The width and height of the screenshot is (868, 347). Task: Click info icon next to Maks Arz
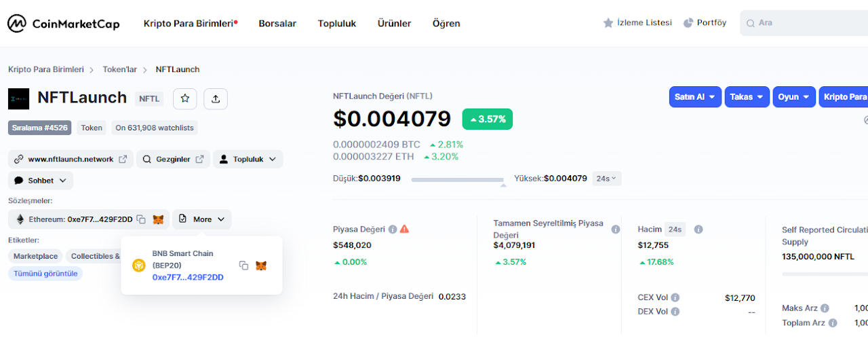[825, 308]
